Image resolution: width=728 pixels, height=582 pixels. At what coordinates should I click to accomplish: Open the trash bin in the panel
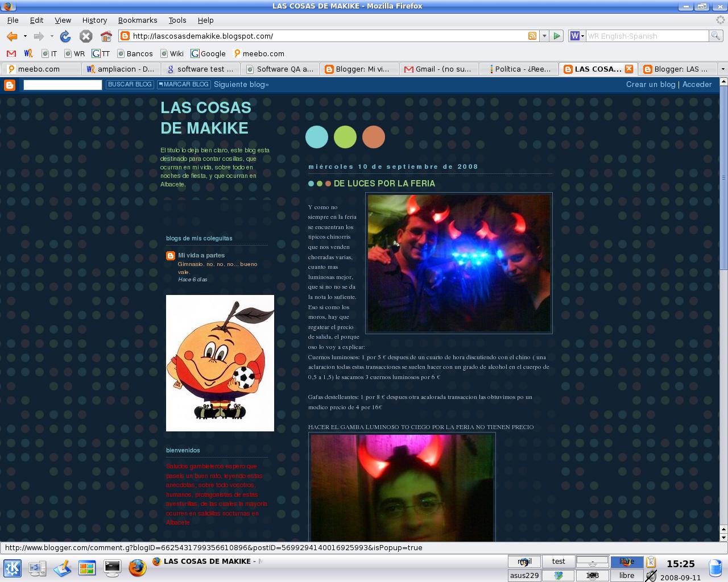pos(715,568)
